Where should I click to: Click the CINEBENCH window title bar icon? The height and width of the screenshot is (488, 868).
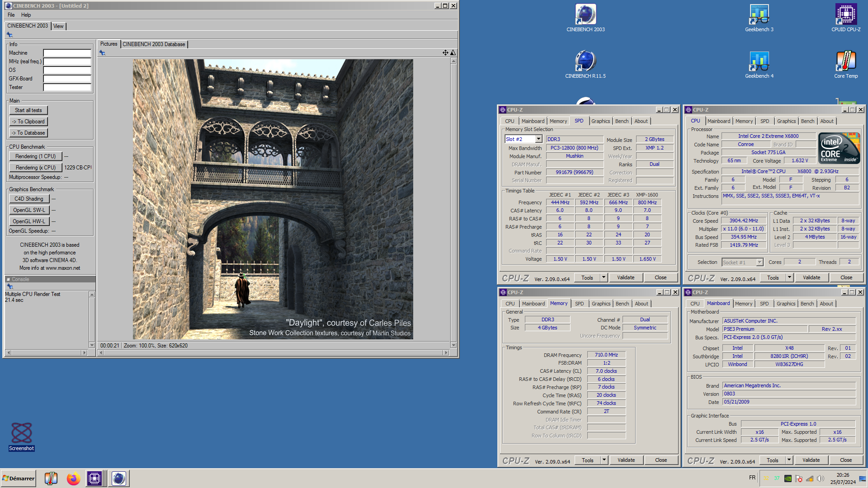(9, 6)
